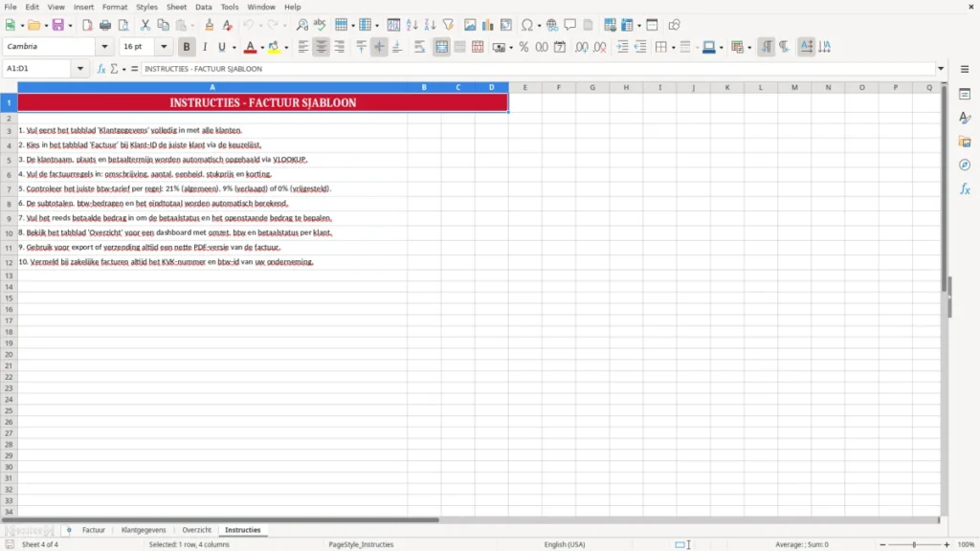Toggle Center Horizontally alignment
The height and width of the screenshot is (551, 980).
click(x=322, y=47)
